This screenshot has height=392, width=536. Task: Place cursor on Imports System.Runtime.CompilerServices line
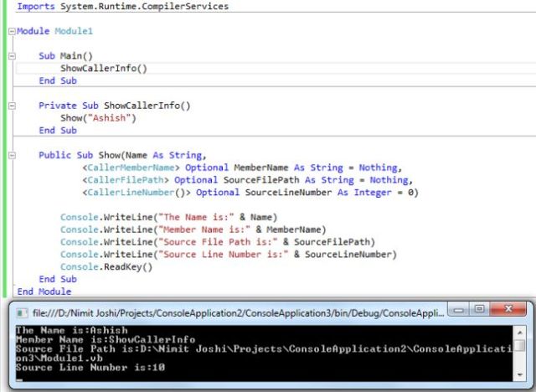pos(123,7)
